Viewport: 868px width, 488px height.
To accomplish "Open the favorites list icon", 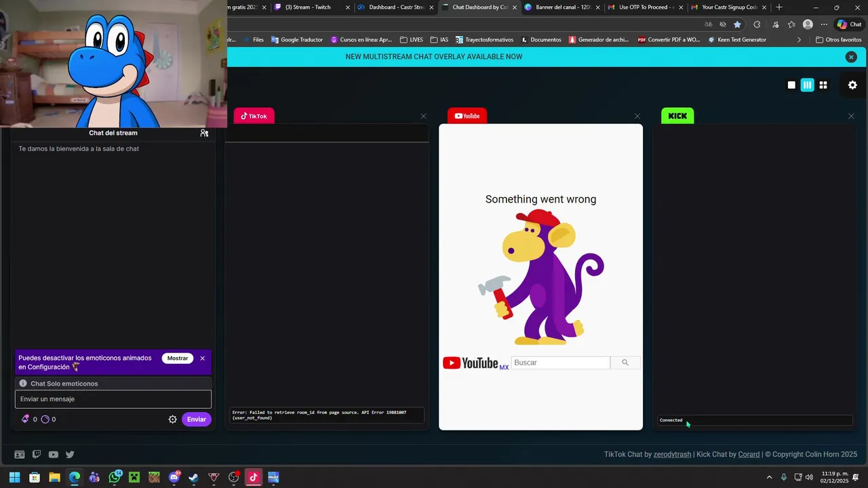I will click(x=791, y=24).
